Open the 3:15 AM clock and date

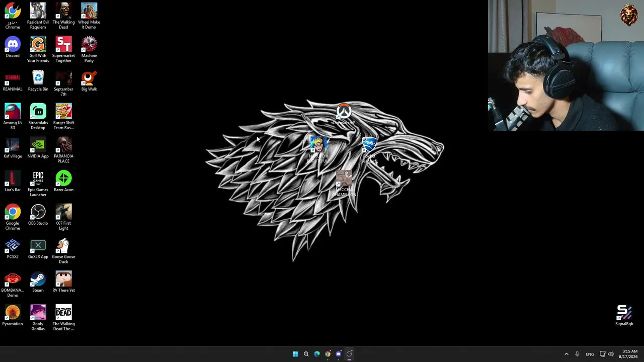pyautogui.click(x=629, y=354)
